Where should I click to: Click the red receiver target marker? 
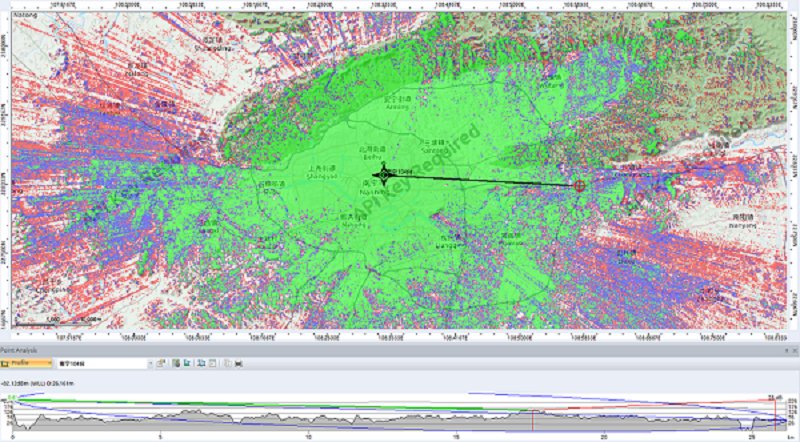(579, 185)
